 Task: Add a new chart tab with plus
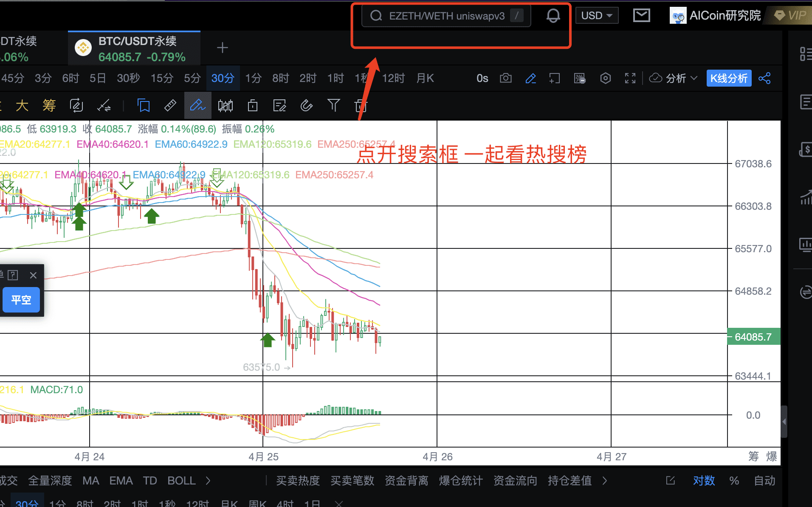(223, 48)
